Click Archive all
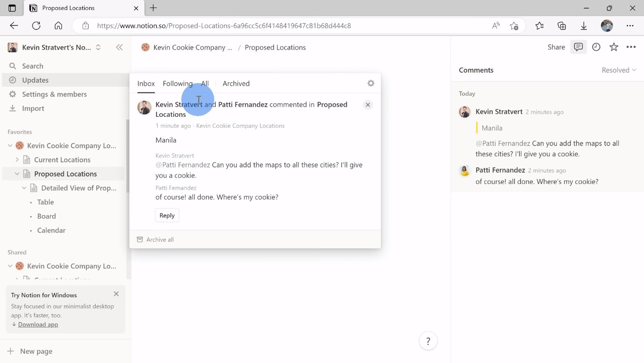 [155, 239]
